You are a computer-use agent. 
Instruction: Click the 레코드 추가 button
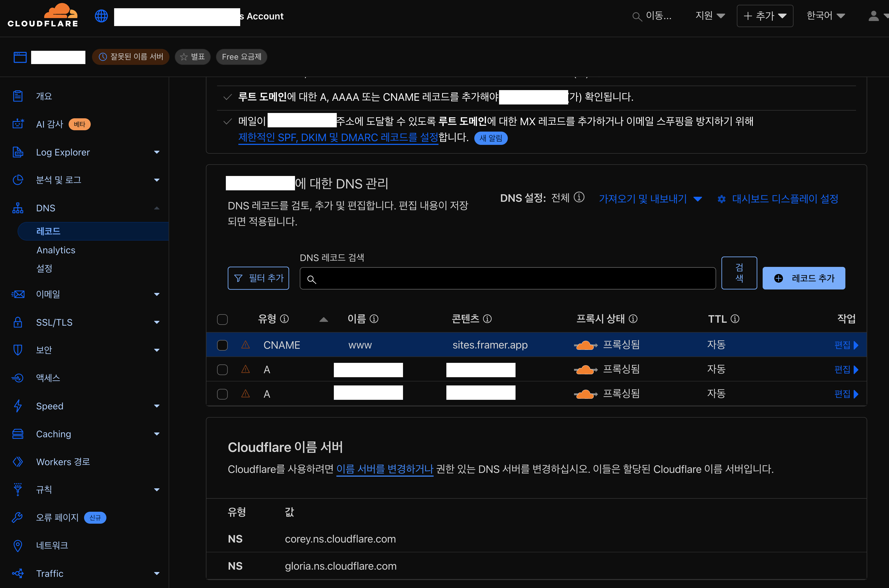803,278
